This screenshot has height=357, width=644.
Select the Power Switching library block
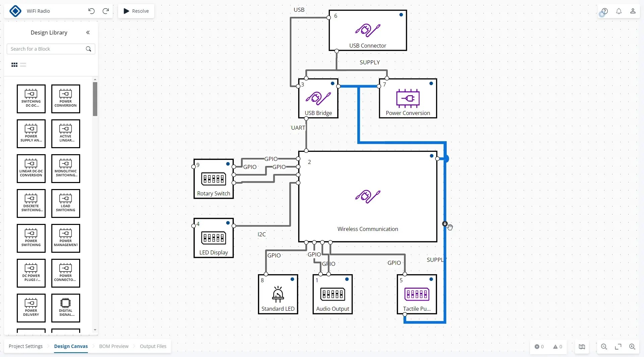[x=31, y=238]
